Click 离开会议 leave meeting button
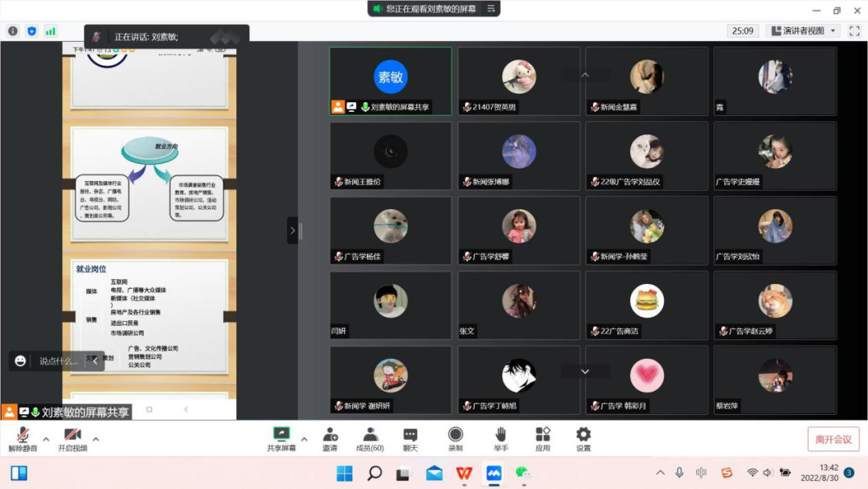The width and height of the screenshot is (868, 489). click(833, 439)
